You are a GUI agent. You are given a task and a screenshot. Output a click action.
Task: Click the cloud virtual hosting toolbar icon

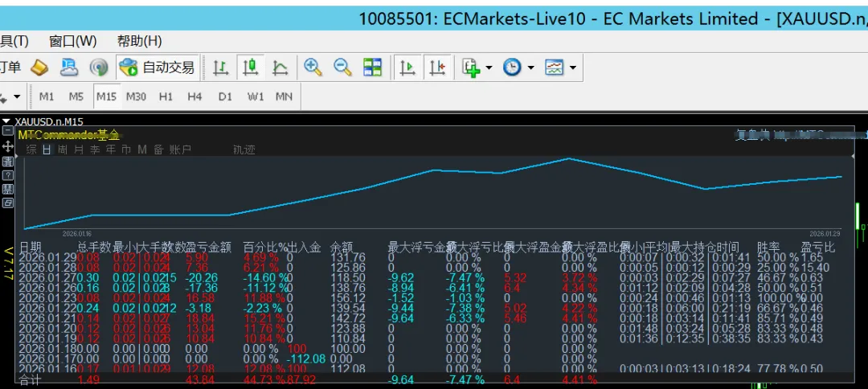point(69,68)
